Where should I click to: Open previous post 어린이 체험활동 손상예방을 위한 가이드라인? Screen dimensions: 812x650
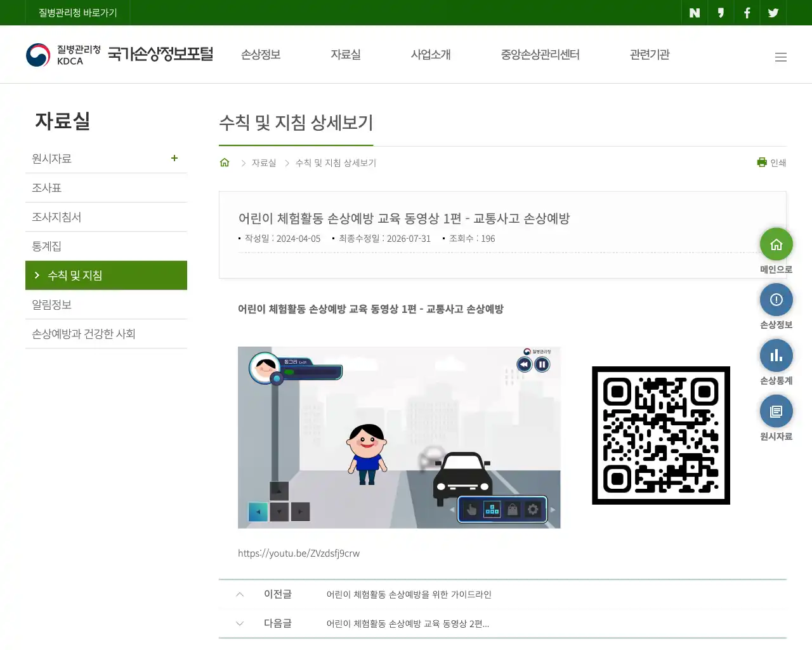(x=409, y=595)
